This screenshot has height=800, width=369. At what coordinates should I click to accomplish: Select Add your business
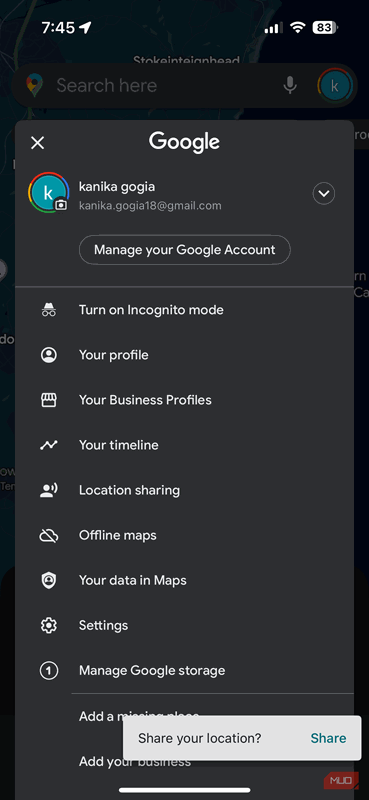click(135, 762)
